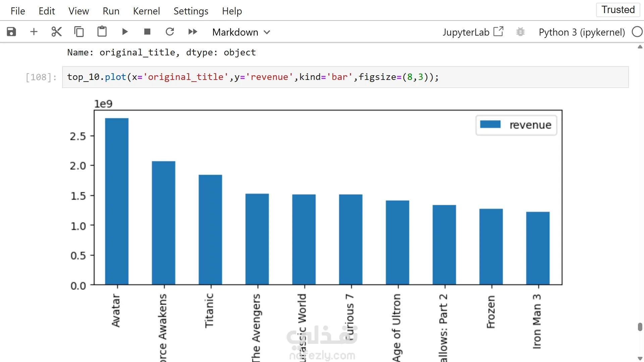Image resolution: width=644 pixels, height=362 pixels.
Task: Click the Frozen x-axis label
Action: click(x=491, y=312)
